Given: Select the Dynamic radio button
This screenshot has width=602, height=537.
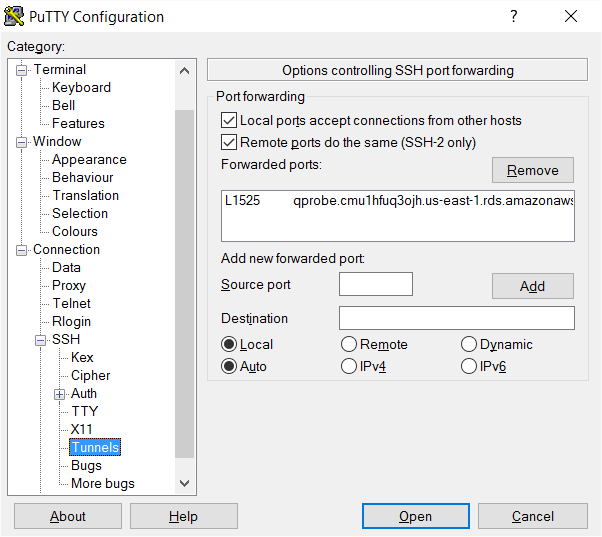Looking at the screenshot, I should [469, 344].
